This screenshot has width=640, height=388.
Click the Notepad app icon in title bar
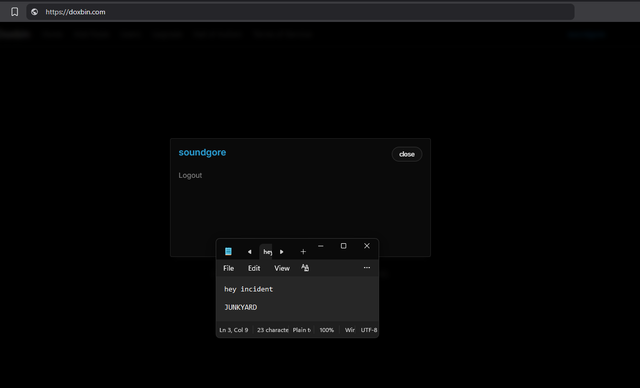click(x=228, y=251)
